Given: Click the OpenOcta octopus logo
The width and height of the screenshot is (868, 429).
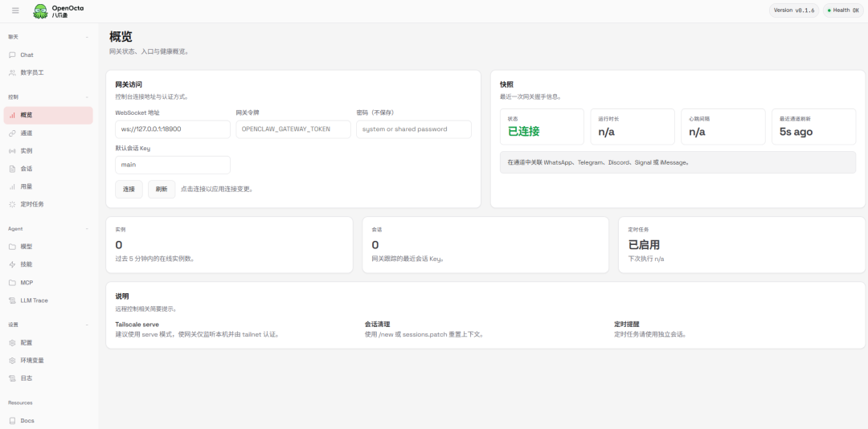Looking at the screenshot, I should [x=40, y=11].
